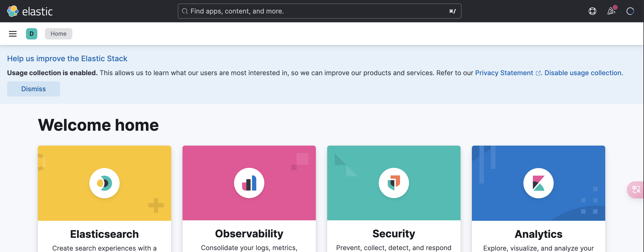The width and height of the screenshot is (644, 252).
Task: Click Disable usage collection link
Action: pos(584,73)
